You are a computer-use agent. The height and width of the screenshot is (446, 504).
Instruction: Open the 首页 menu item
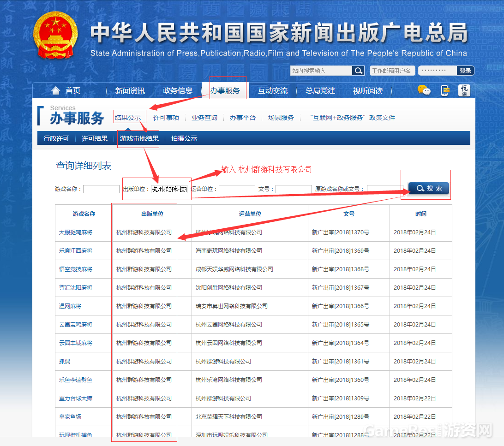click(x=73, y=90)
